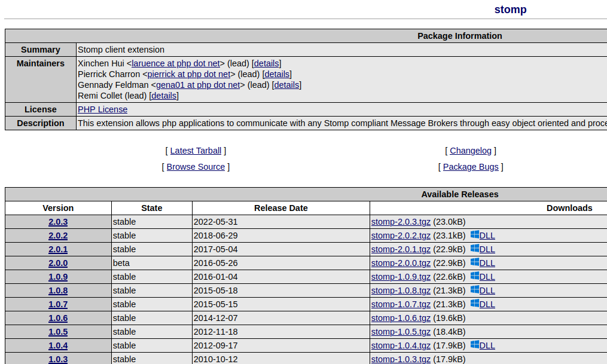Open the pierrick at php dot net email link
This screenshot has width=607, height=364.
point(189,74)
